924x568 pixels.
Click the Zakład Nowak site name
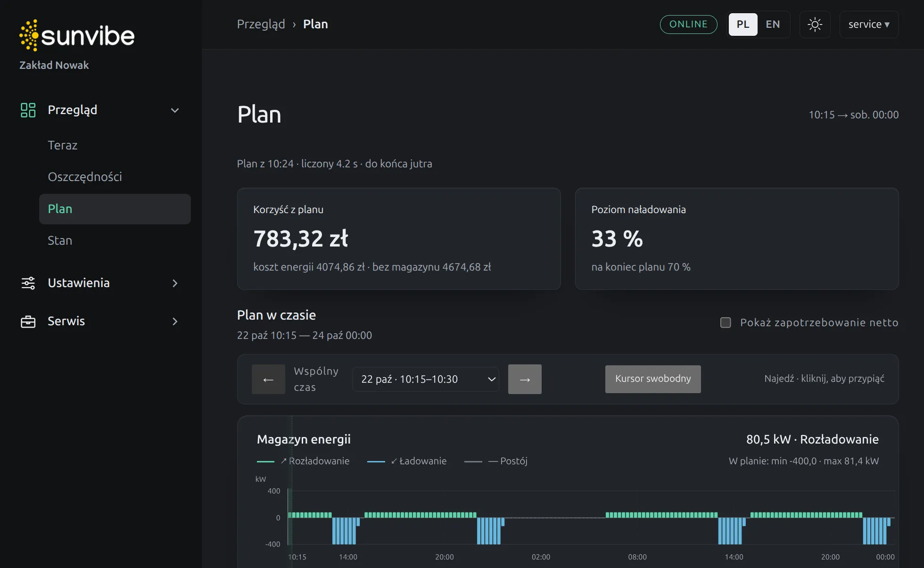click(x=54, y=65)
